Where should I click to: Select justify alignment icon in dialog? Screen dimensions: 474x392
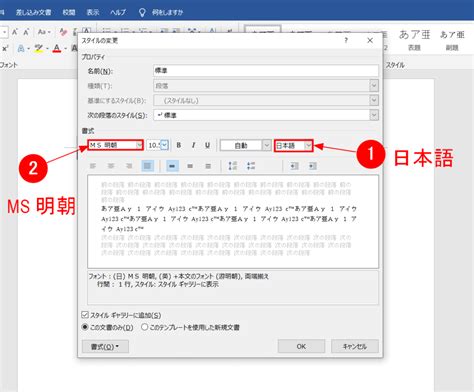pyautogui.click(x=147, y=166)
